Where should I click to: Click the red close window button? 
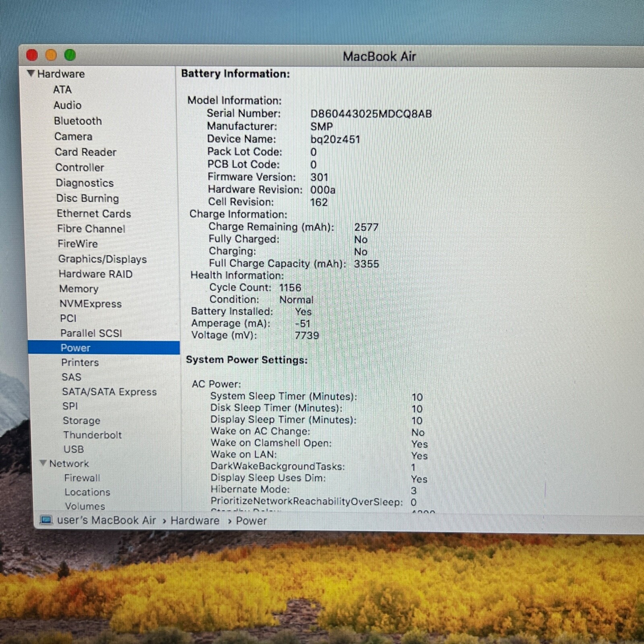[x=32, y=55]
